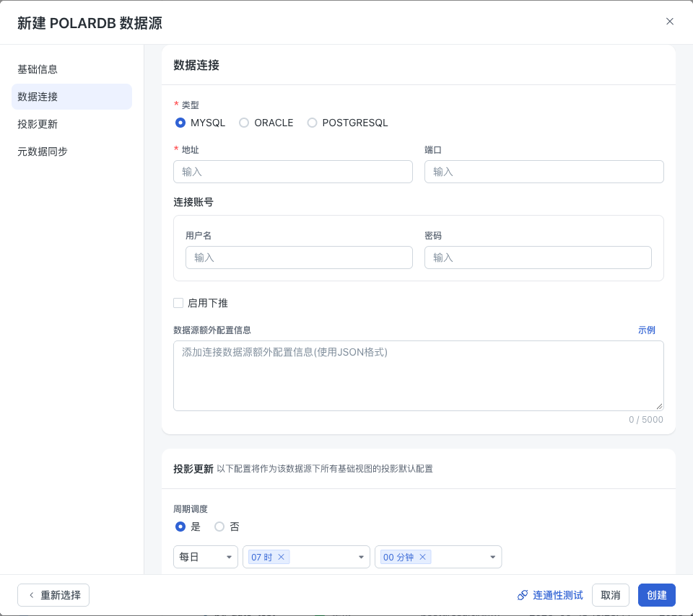693x616 pixels.
Task: Remove the 00 分钟 tag
Action: pyautogui.click(x=422, y=557)
